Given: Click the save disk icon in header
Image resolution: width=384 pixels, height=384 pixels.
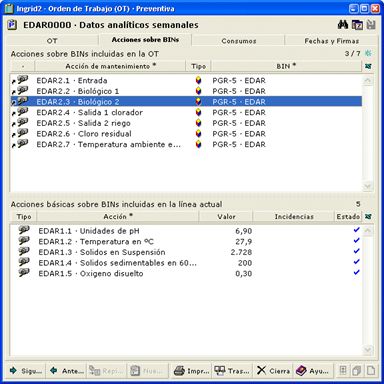Looking at the screenshot, I should 371,25.
